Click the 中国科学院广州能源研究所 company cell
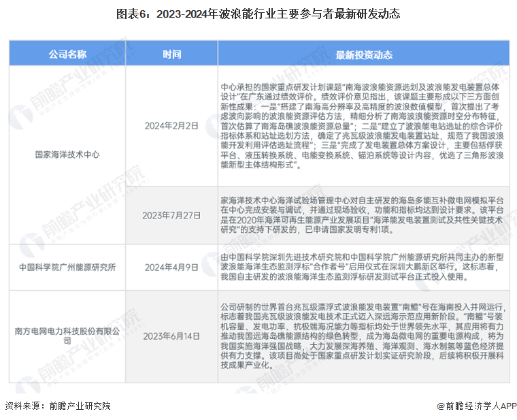Image resolution: width=517 pixels, height=420 pixels. (x=67, y=268)
